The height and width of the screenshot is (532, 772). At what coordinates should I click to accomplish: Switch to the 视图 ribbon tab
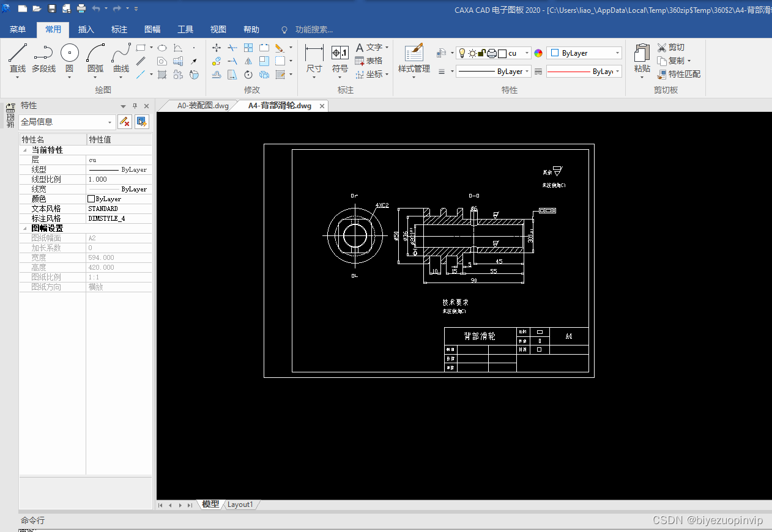point(218,29)
